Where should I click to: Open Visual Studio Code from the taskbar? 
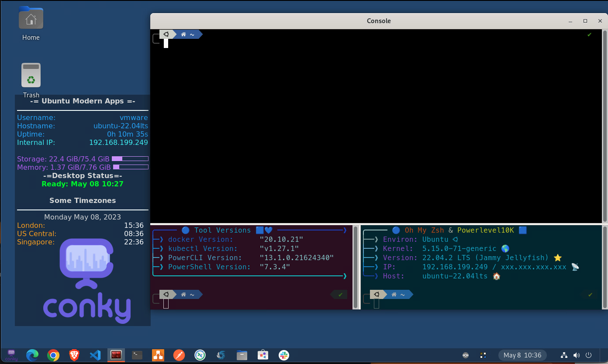[x=95, y=355]
